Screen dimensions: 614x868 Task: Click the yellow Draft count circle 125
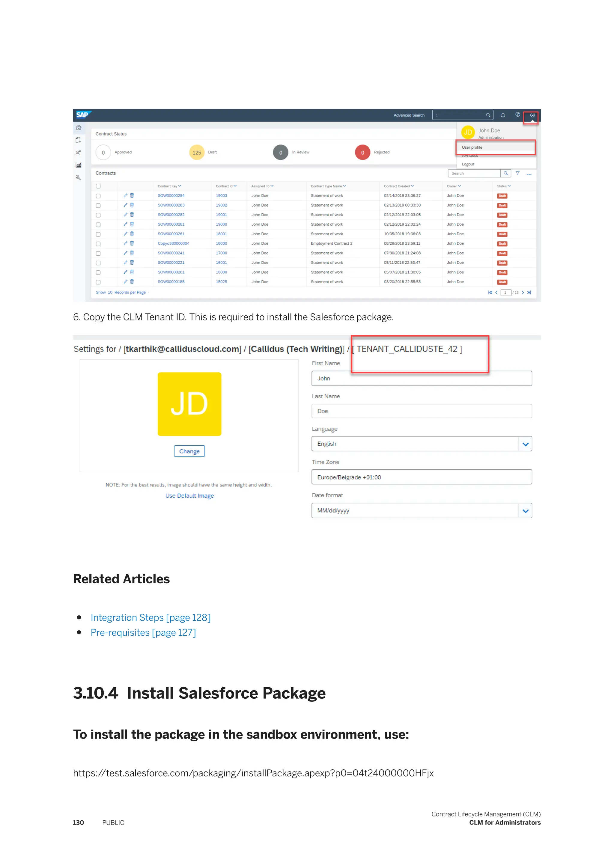pyautogui.click(x=197, y=152)
